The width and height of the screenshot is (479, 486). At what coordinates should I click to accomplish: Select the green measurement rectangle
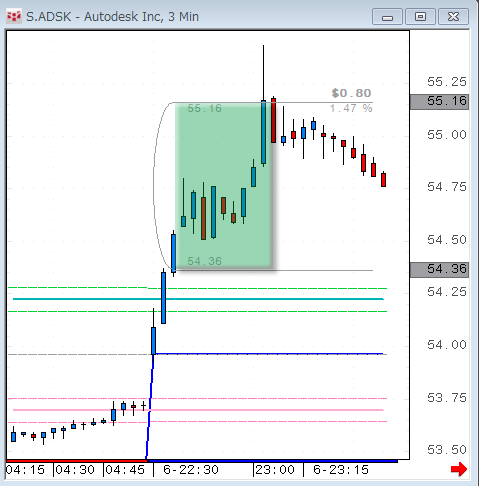(224, 185)
